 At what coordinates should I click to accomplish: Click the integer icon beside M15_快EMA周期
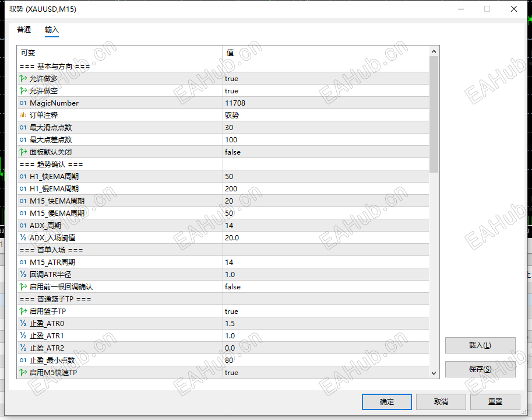(23, 201)
